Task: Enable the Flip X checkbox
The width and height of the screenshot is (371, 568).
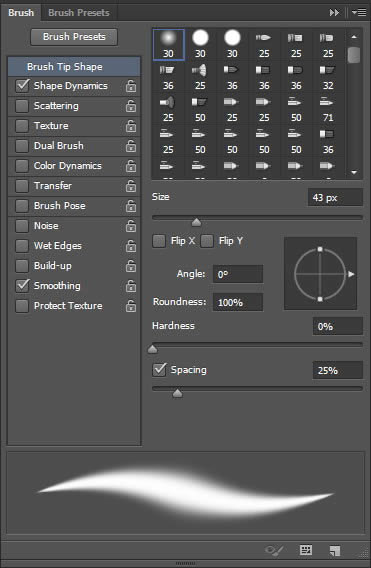Action: click(159, 241)
